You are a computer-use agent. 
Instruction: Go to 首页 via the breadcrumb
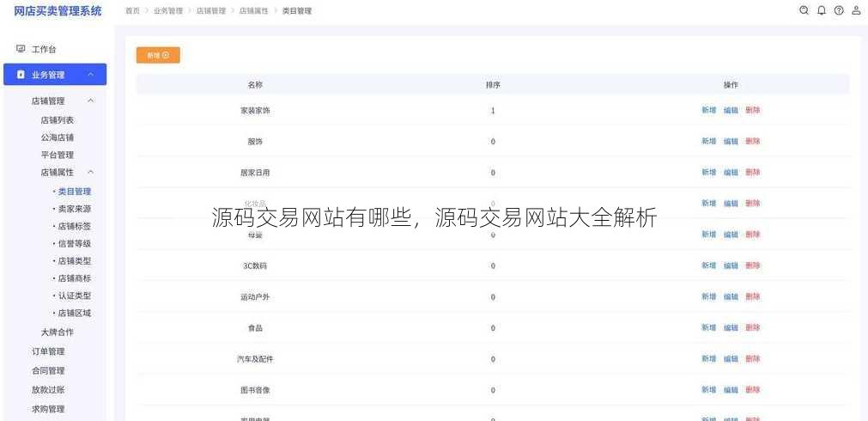132,10
